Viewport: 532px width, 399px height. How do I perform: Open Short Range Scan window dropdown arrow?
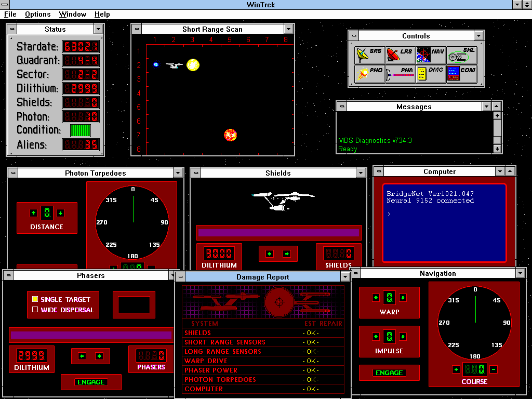pyautogui.click(x=289, y=29)
